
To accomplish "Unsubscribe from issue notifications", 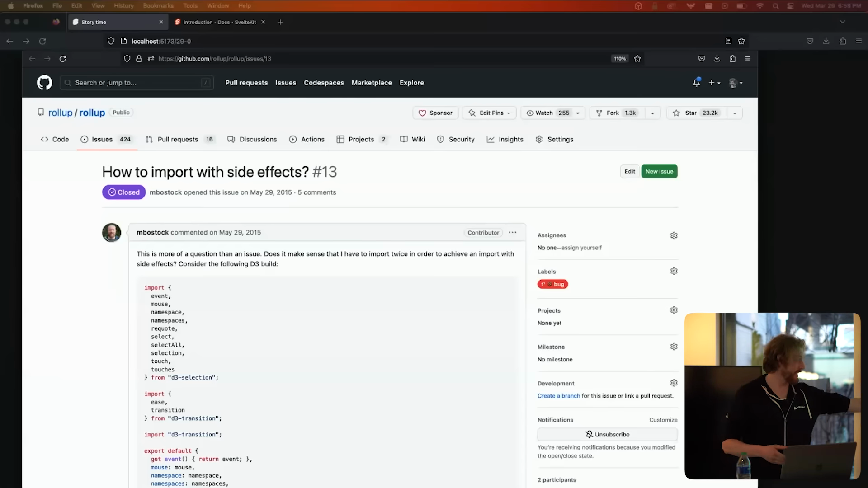I will pos(607,434).
